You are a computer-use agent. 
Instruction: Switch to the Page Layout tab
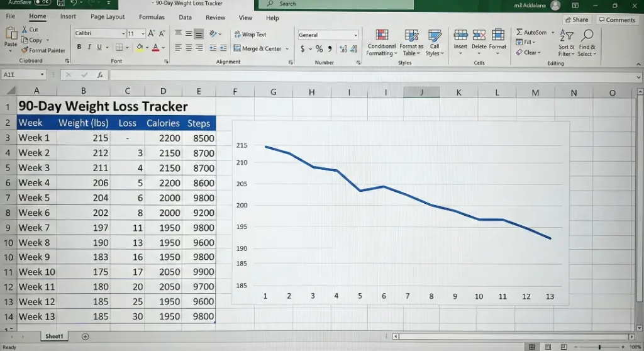pos(108,17)
